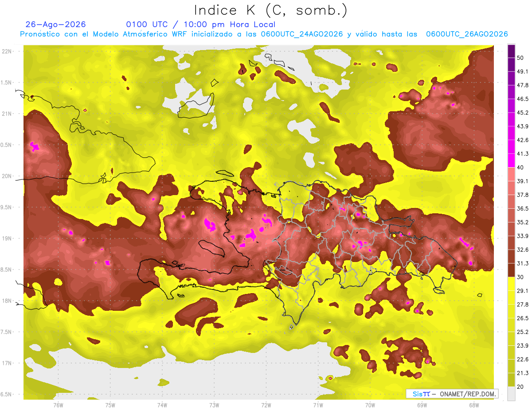Click the "76W" longitude label
The width and height of the screenshot is (532, 411).
point(58,405)
